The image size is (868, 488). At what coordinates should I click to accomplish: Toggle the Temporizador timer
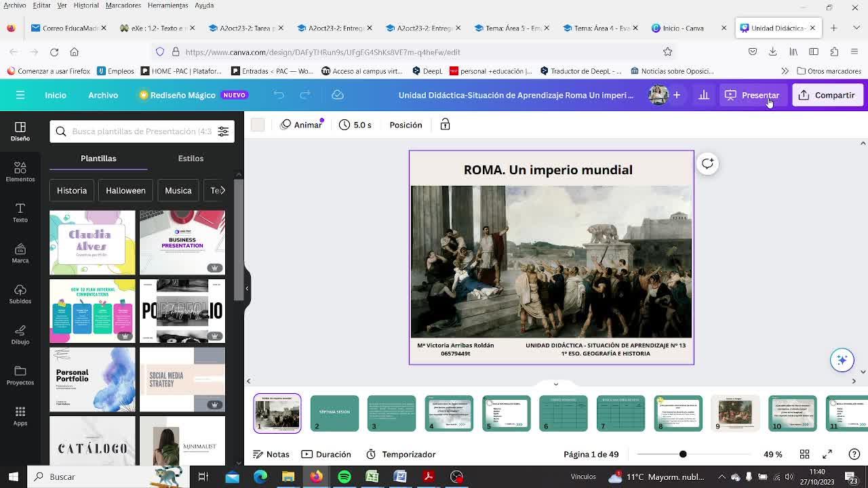pyautogui.click(x=401, y=454)
